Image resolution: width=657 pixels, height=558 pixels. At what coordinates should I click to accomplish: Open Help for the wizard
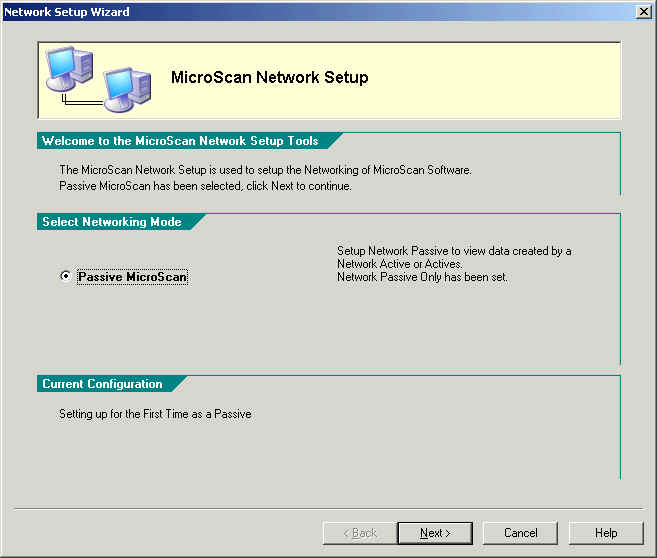606,533
